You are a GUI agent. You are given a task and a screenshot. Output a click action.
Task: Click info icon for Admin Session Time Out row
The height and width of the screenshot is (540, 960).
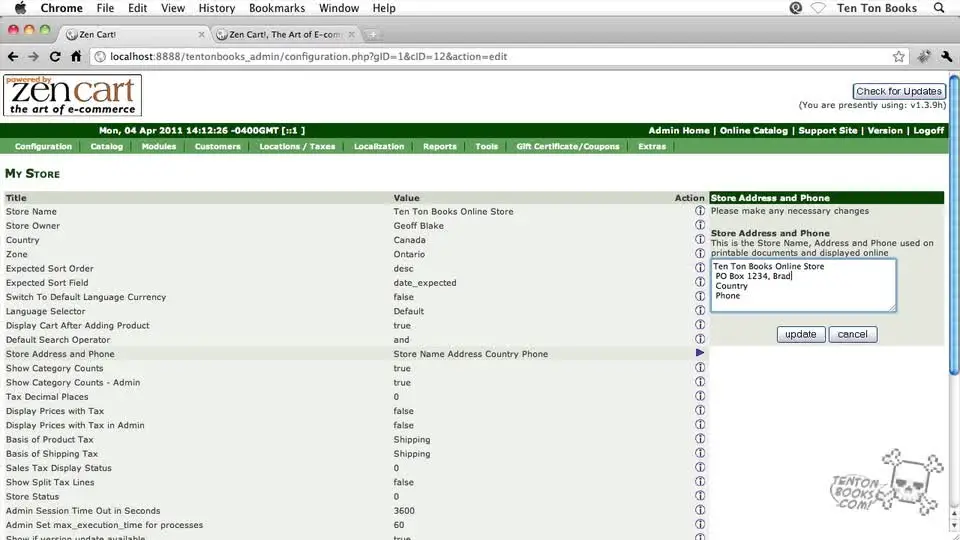(700, 509)
